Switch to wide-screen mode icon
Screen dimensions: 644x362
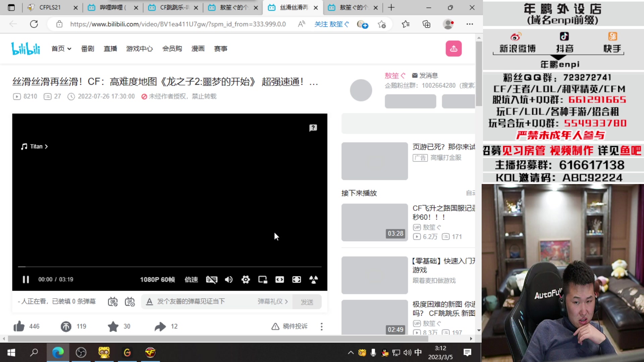280,279
